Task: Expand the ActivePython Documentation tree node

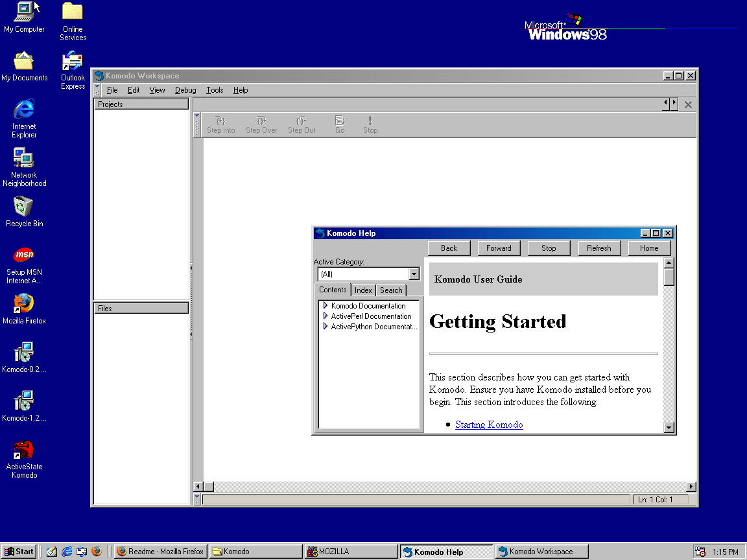Action: [326, 326]
